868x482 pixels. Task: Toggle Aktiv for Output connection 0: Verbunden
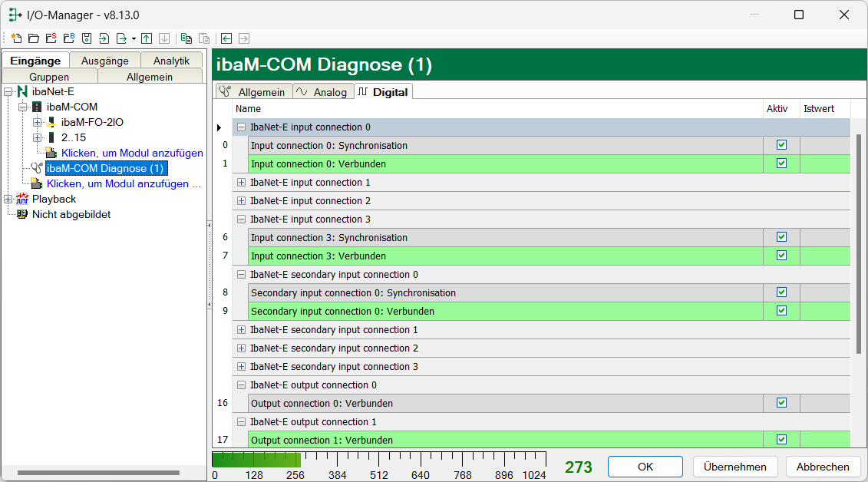point(781,403)
